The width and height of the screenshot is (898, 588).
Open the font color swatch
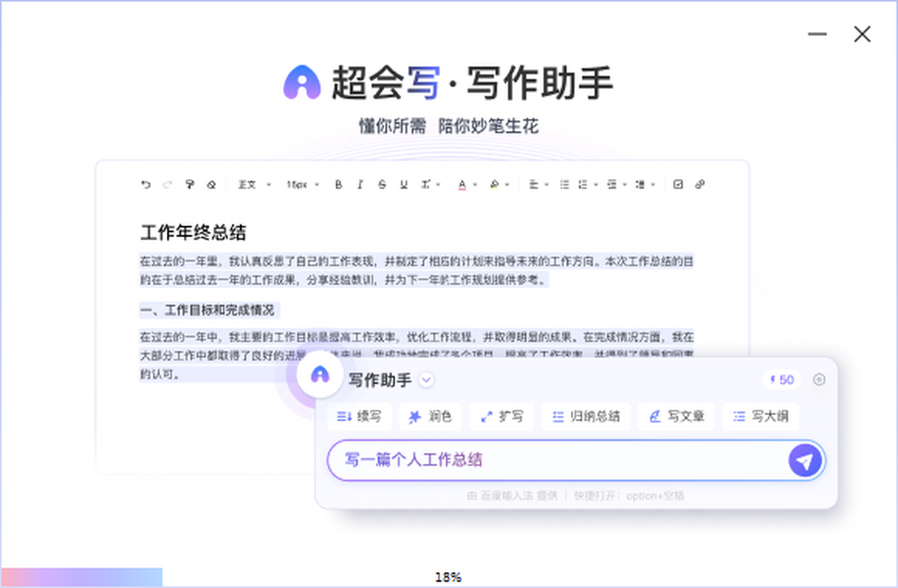(462, 184)
